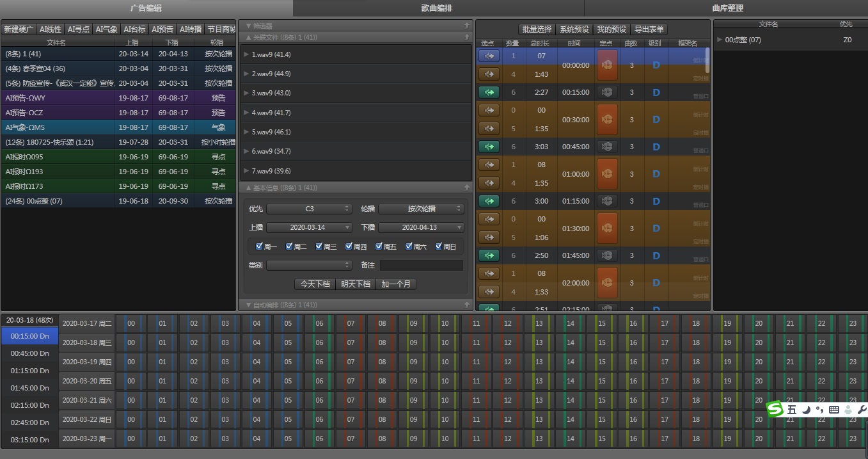Click the 今天下档 button
The height and width of the screenshot is (459, 868).
click(x=315, y=284)
